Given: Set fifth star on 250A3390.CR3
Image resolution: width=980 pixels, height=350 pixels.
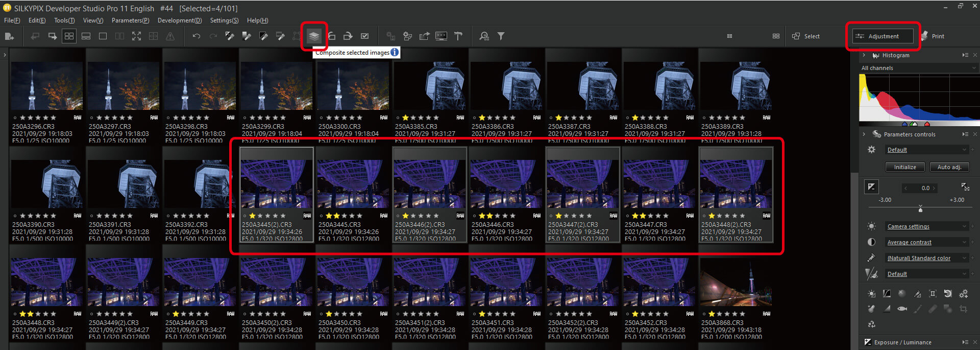Looking at the screenshot, I should point(53,216).
